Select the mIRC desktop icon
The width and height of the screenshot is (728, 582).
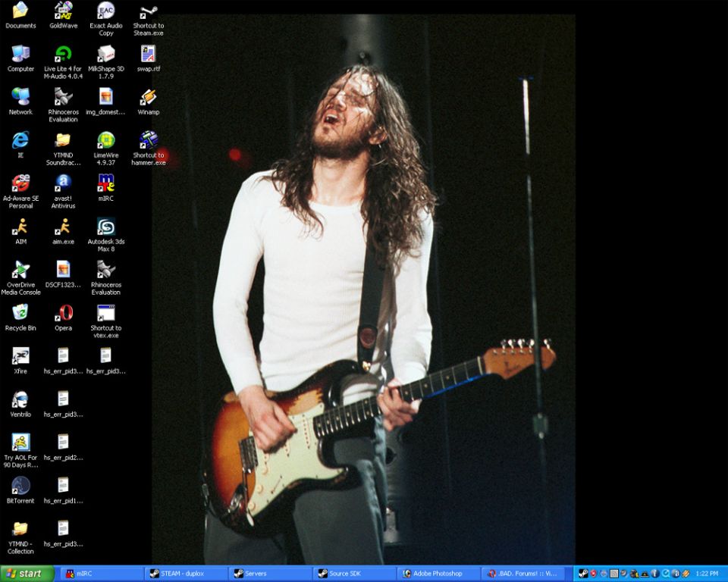(106, 189)
